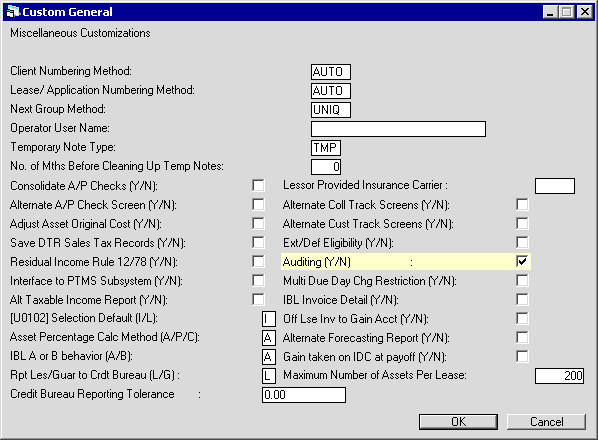
Task: Toggle Residual Income Rule 12/78 checkbox
Action: (x=258, y=262)
